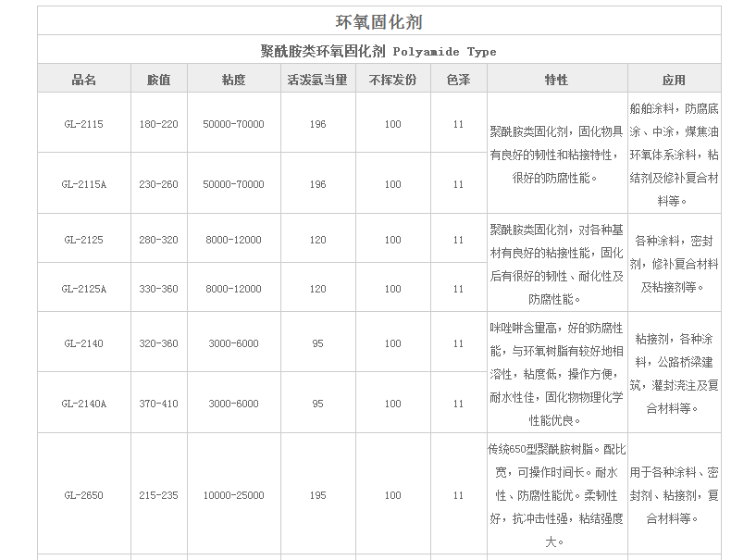The width and height of the screenshot is (756, 560).
Task: Click active hydrogen equivalent value 195
Action: [317, 495]
